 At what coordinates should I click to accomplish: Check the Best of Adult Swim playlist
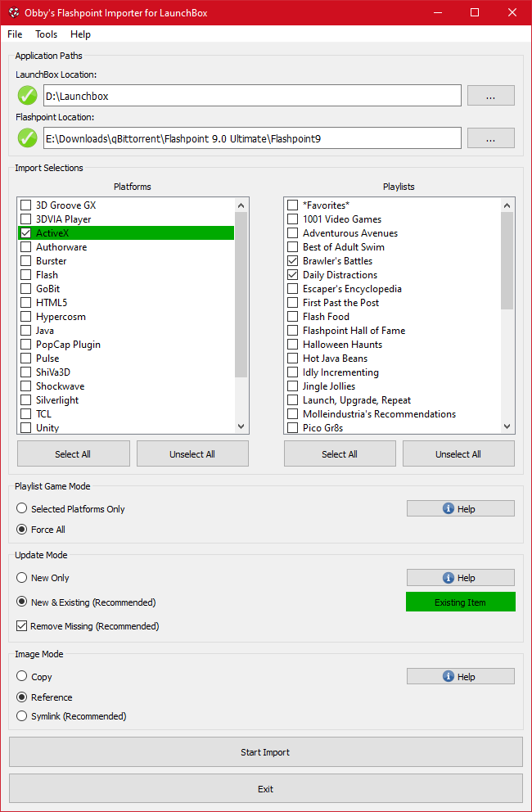pos(293,247)
